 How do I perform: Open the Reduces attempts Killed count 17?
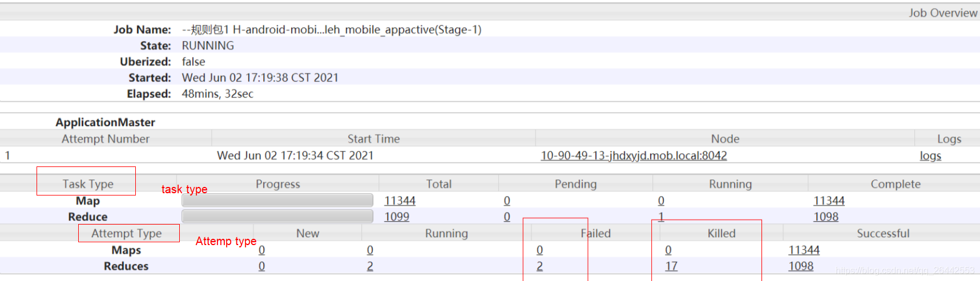(671, 266)
